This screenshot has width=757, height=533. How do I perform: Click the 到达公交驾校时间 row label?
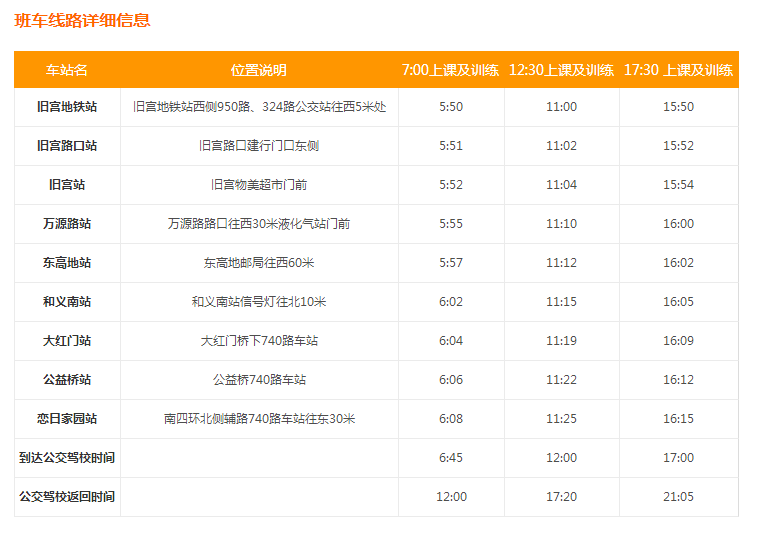pos(67,458)
